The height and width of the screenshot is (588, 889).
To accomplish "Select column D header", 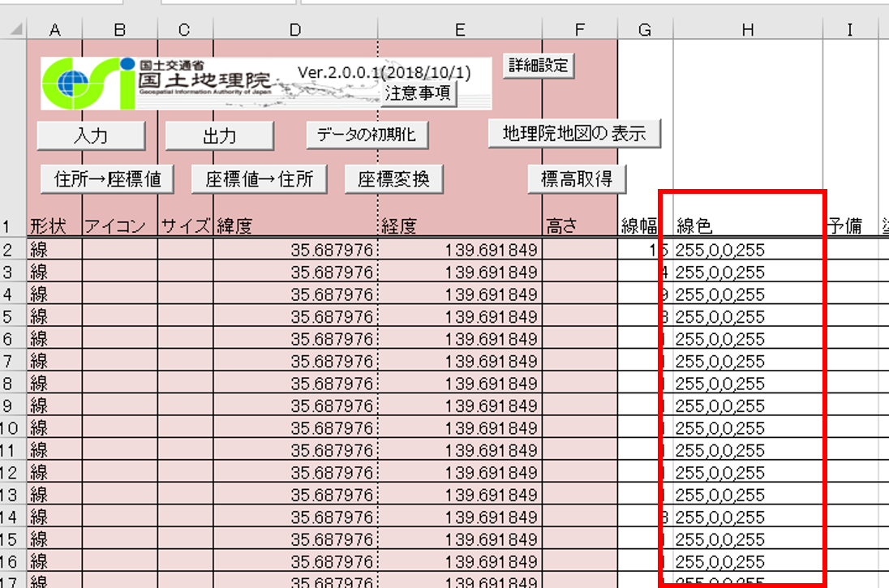I will click(295, 29).
